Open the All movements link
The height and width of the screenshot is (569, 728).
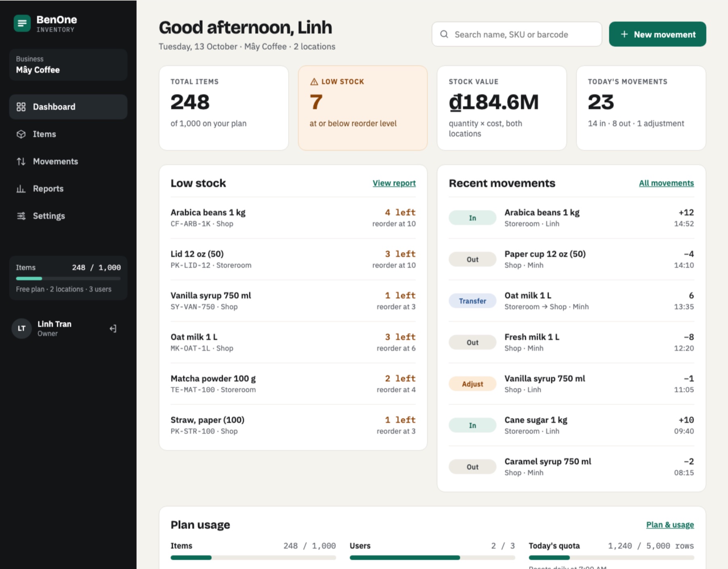(x=666, y=183)
